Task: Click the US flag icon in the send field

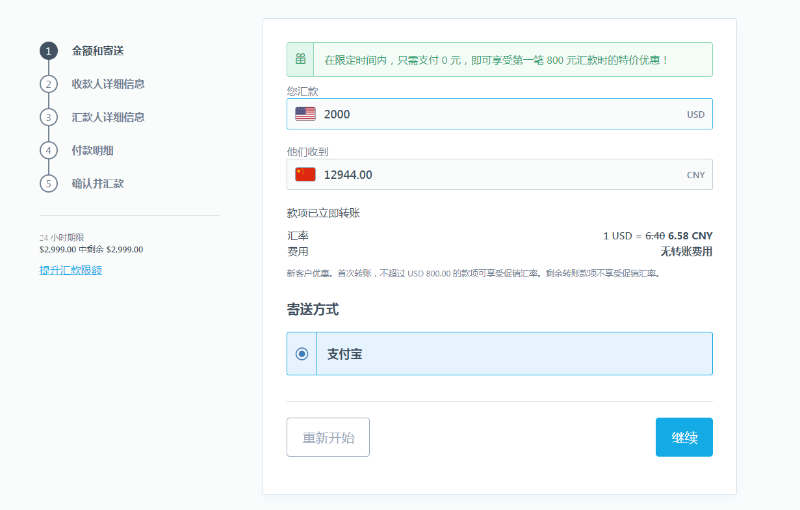Action: pyautogui.click(x=305, y=114)
